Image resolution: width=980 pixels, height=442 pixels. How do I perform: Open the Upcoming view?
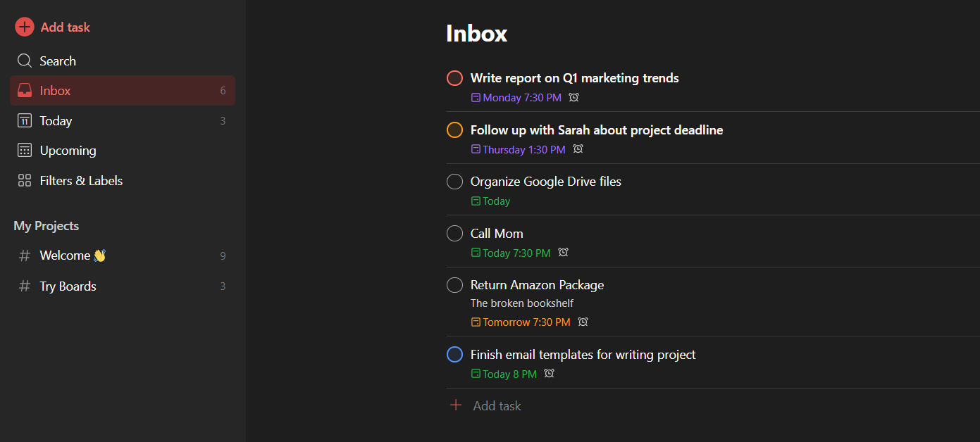[x=68, y=150]
